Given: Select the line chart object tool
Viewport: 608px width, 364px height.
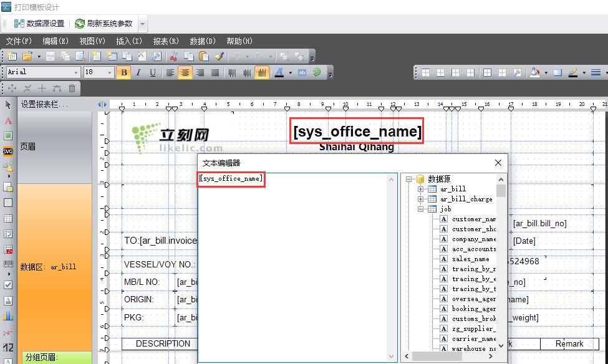Looking at the screenshot, I should coord(8,332).
